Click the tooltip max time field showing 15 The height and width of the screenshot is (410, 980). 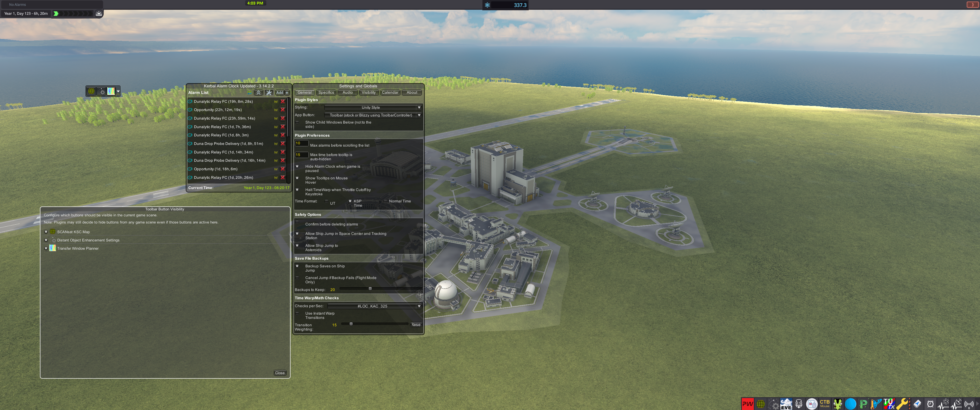(301, 155)
